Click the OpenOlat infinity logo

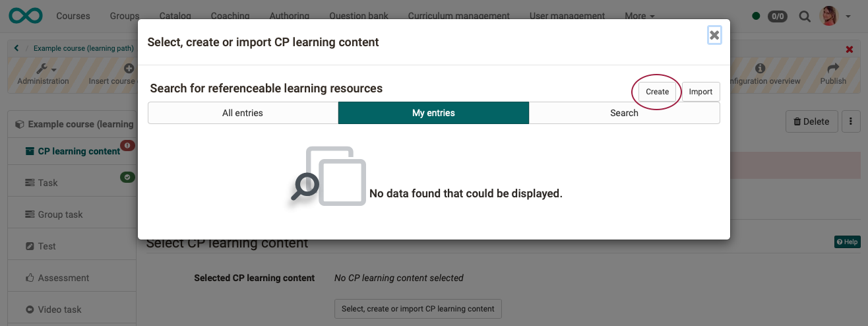click(x=26, y=15)
